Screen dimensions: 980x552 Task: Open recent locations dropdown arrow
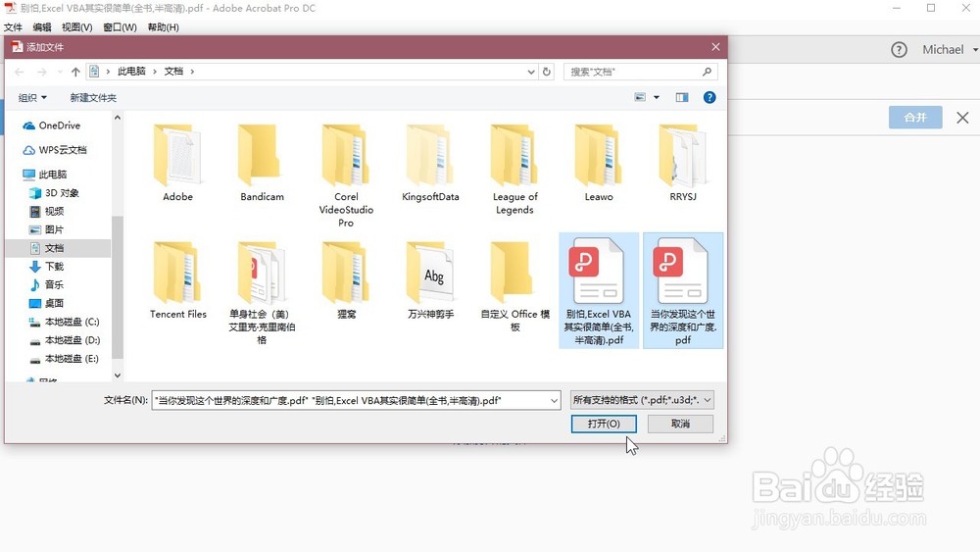click(x=60, y=72)
